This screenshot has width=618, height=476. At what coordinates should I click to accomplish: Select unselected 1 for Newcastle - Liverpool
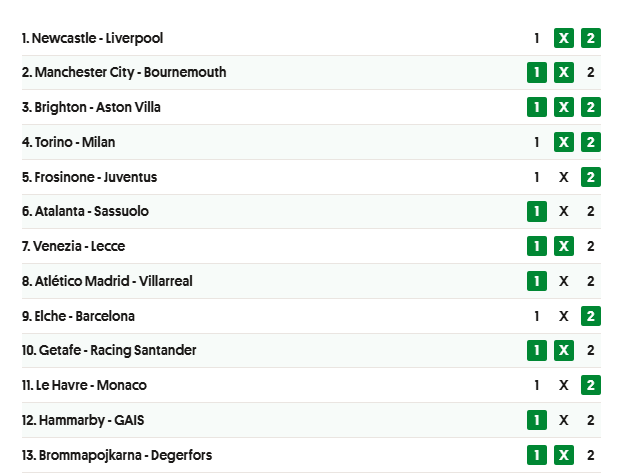pos(536,38)
